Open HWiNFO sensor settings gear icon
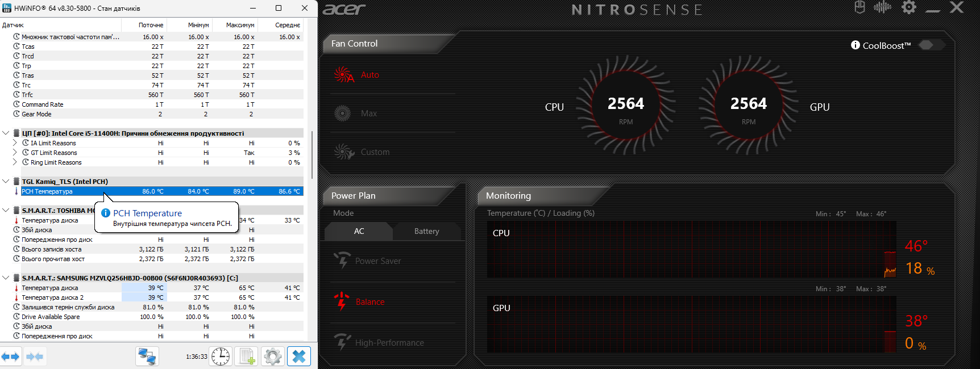The image size is (980, 369). [x=273, y=357]
